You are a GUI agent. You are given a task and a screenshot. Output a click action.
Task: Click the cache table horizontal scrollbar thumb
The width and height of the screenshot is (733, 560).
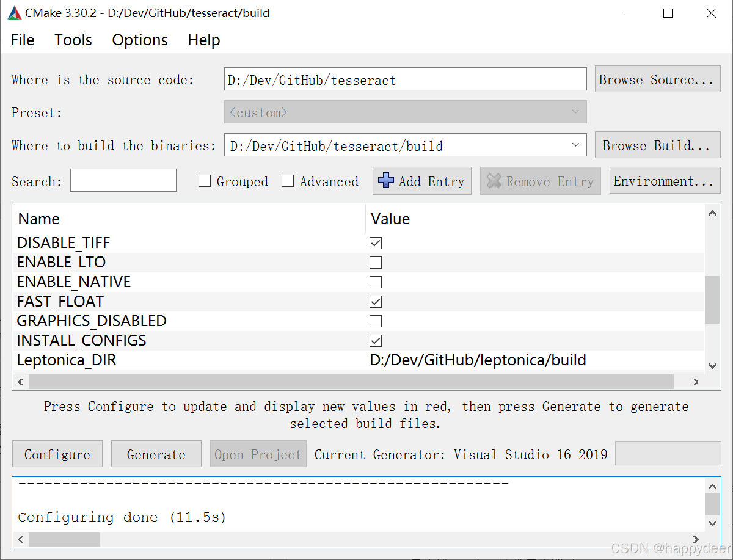(x=351, y=382)
